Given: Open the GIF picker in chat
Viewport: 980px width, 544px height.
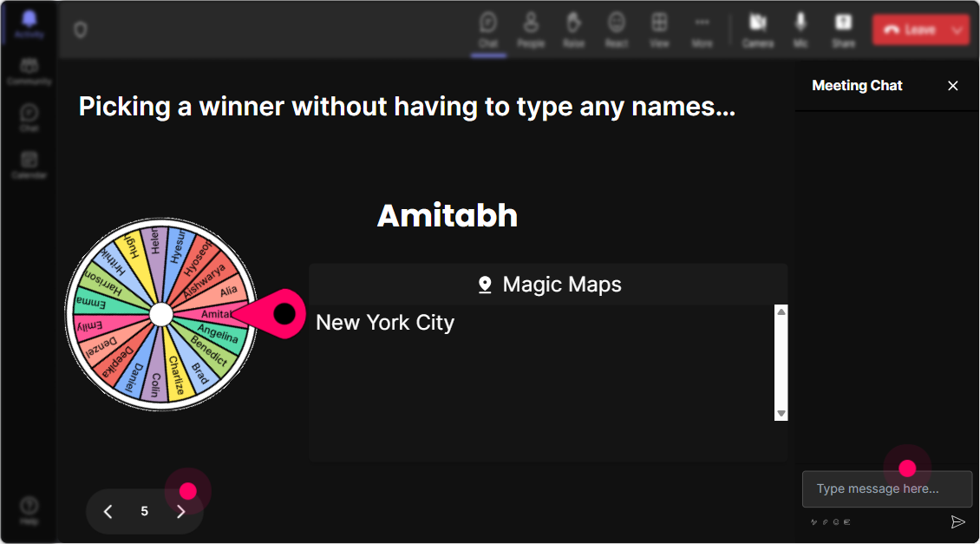Looking at the screenshot, I should click(846, 522).
